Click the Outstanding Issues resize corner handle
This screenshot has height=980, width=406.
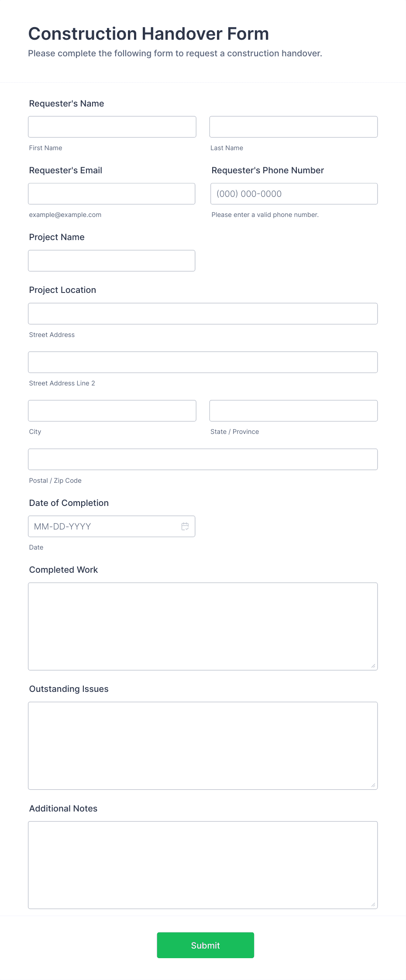(373, 785)
